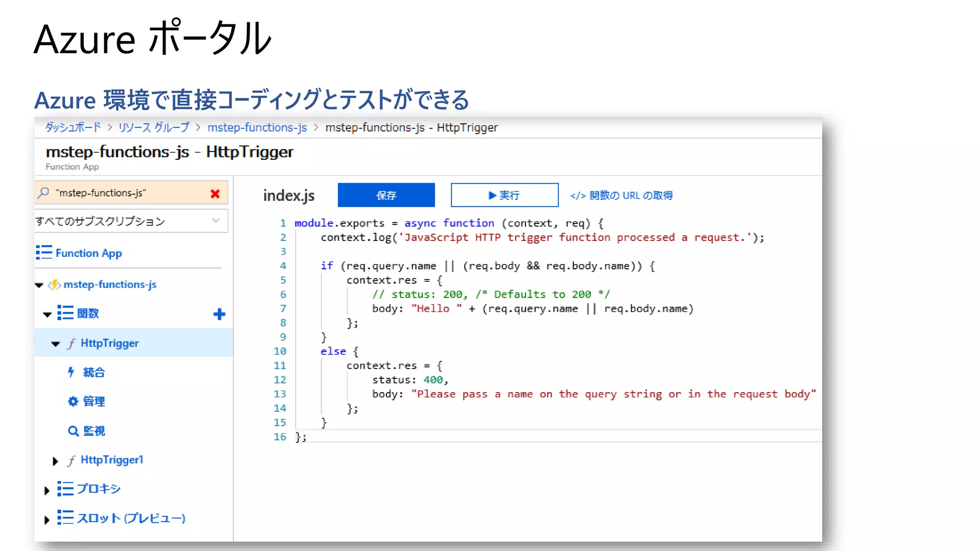Select the HttpTrigger1 tree item
The width and height of the screenshot is (980, 551).
pos(112,460)
